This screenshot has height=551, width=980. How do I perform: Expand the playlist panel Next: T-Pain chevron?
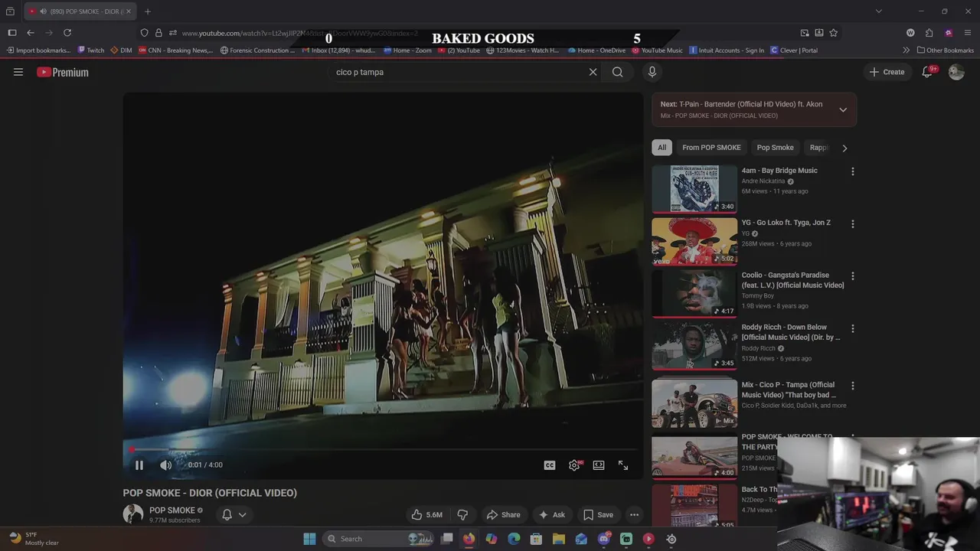pyautogui.click(x=843, y=109)
